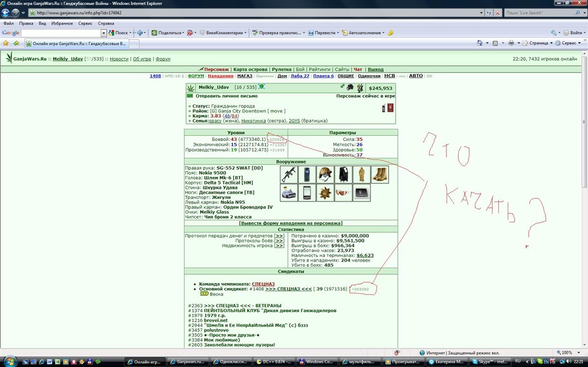Click the Шкурка Удава back item icon

361,174
